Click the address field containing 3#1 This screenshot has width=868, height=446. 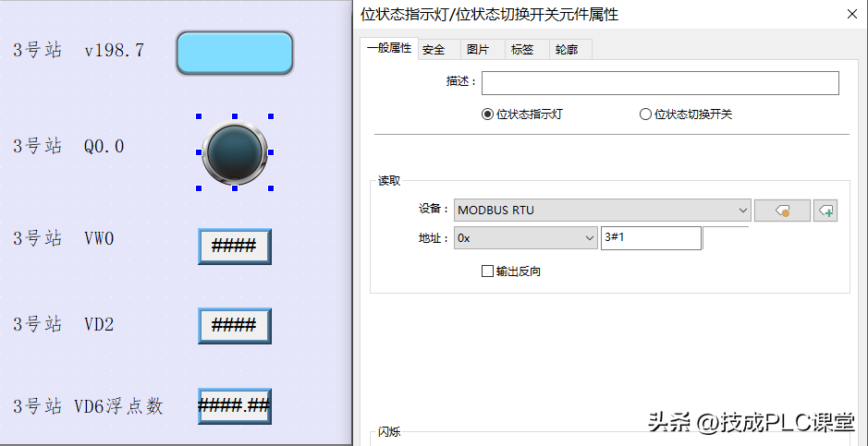(651, 238)
